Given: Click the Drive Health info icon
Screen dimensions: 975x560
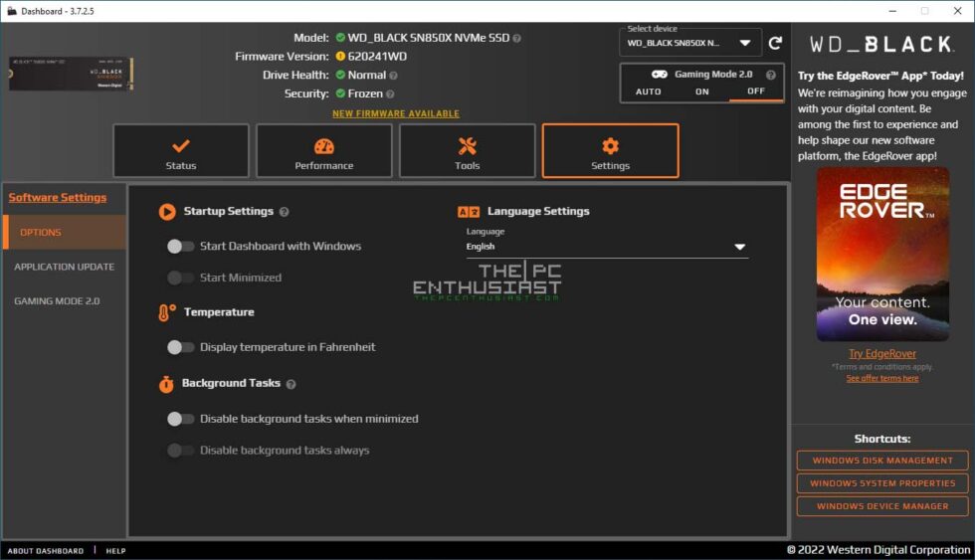Looking at the screenshot, I should [x=393, y=76].
